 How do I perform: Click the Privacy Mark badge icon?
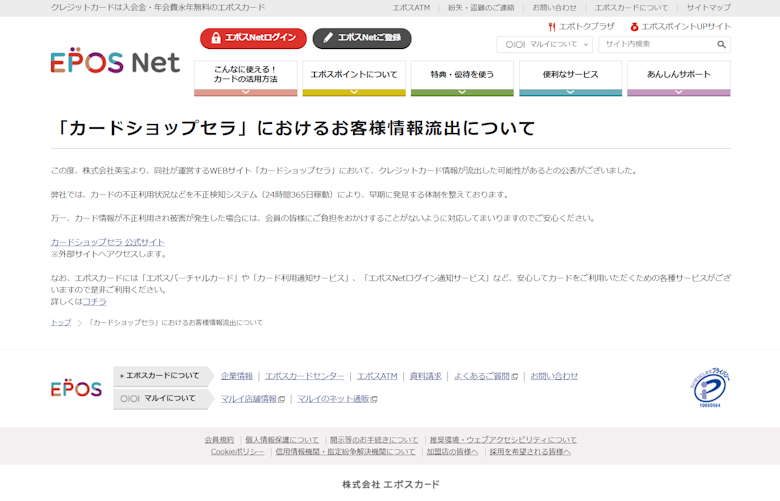point(710,388)
